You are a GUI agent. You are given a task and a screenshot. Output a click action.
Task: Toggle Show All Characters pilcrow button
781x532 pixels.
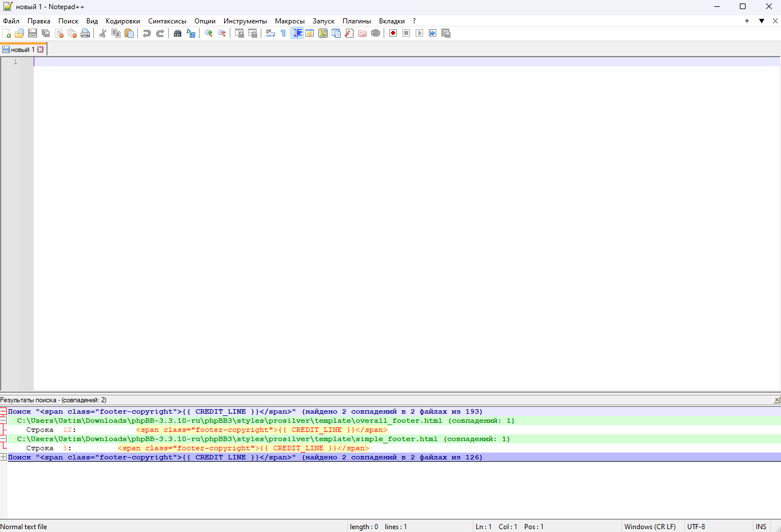[x=283, y=33]
